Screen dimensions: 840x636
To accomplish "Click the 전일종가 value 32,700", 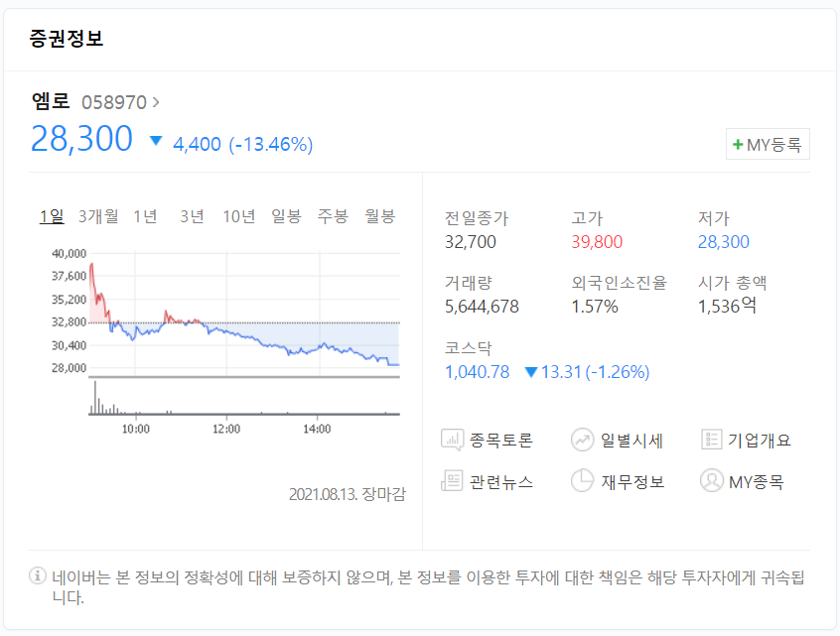I will (471, 242).
